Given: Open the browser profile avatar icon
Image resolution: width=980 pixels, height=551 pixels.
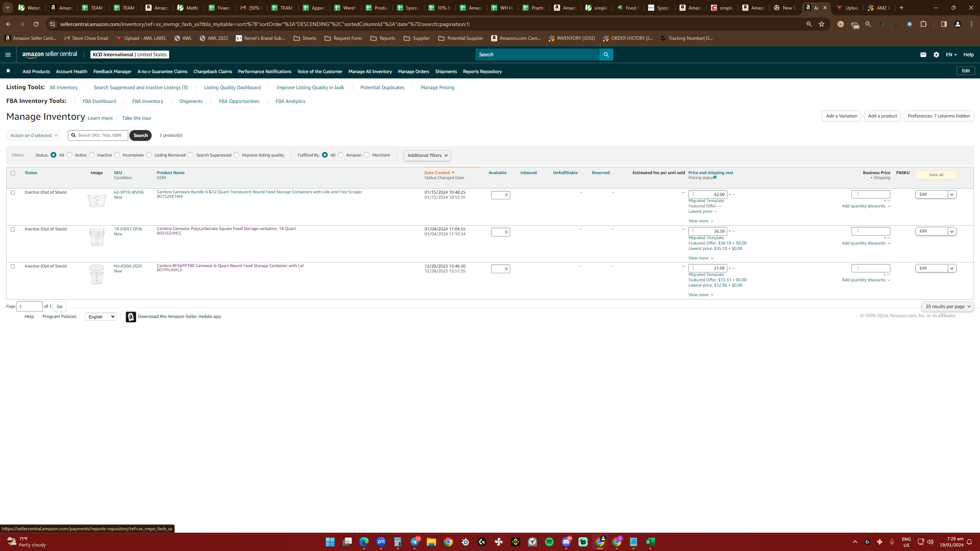Looking at the screenshot, I should [x=958, y=24].
